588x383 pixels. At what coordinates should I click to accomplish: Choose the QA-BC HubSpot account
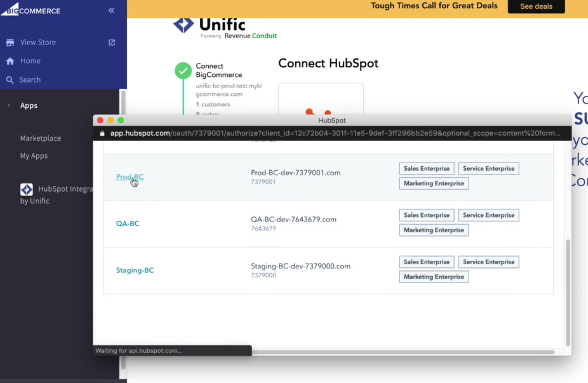[128, 223]
